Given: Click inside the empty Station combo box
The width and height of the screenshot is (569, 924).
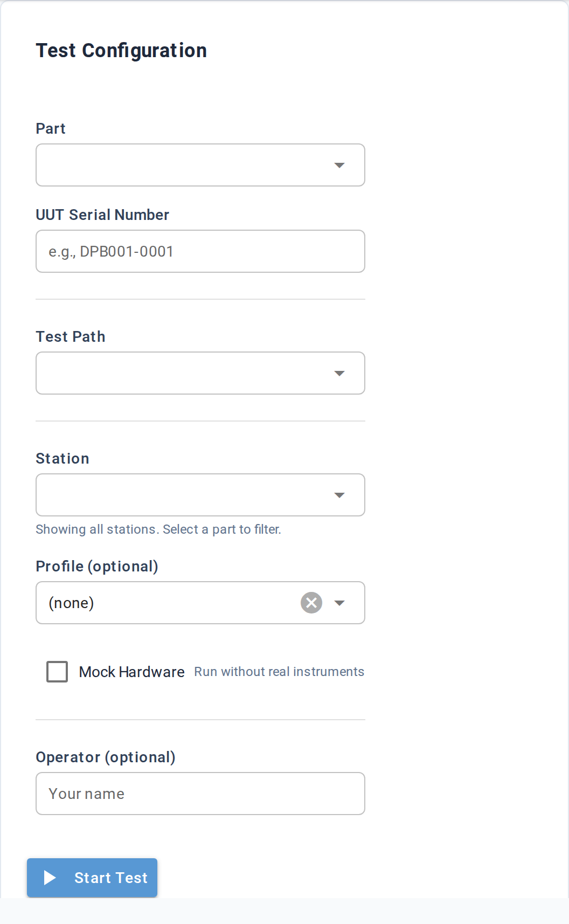Looking at the screenshot, I should pyautogui.click(x=183, y=495).
